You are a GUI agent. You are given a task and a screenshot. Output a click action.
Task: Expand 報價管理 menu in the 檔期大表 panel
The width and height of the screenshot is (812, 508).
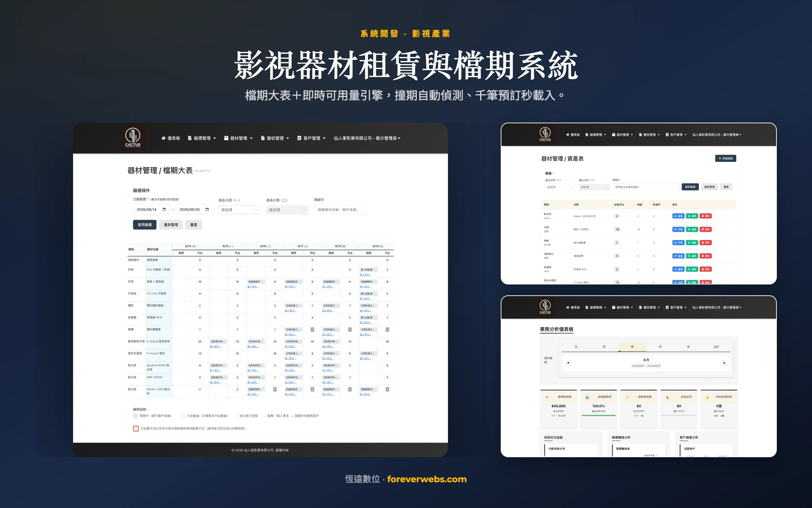202,138
